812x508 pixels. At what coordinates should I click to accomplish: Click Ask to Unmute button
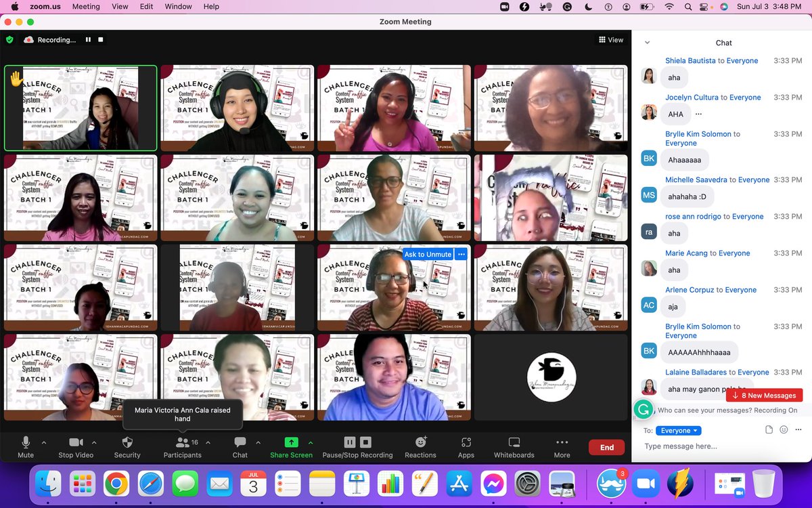[428, 254]
